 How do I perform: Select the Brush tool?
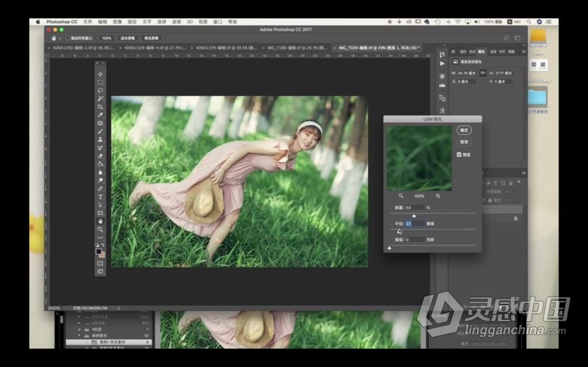pyautogui.click(x=100, y=132)
